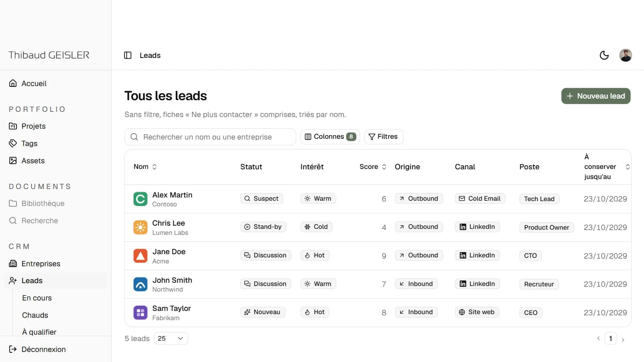Open the À qualifier leads view
The width and height of the screenshot is (644, 362).
tap(39, 332)
